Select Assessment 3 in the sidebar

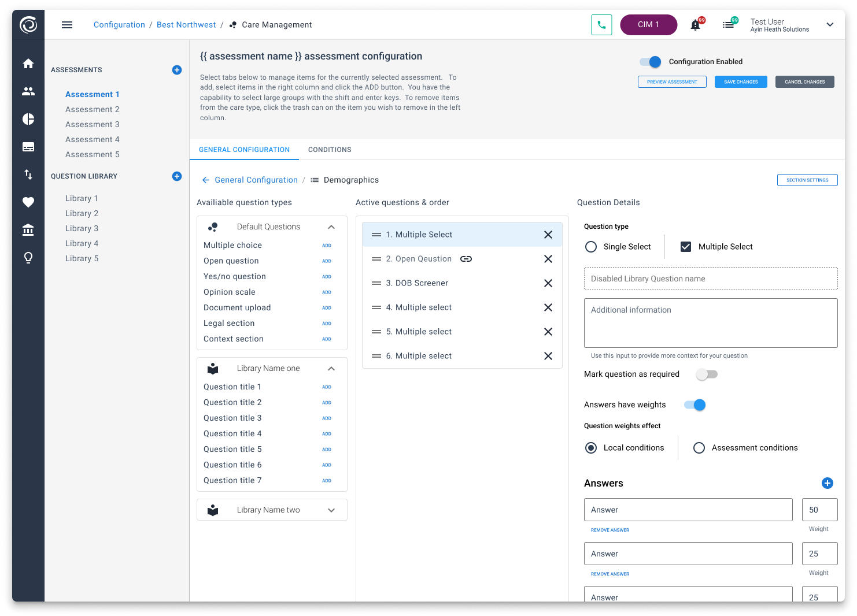pos(93,124)
